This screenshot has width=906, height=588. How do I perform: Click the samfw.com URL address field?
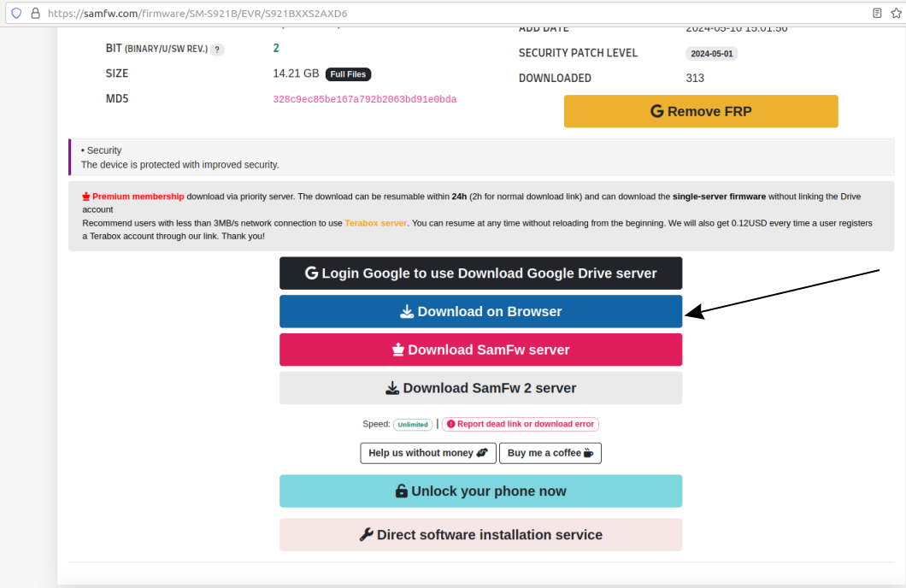pyautogui.click(x=456, y=13)
